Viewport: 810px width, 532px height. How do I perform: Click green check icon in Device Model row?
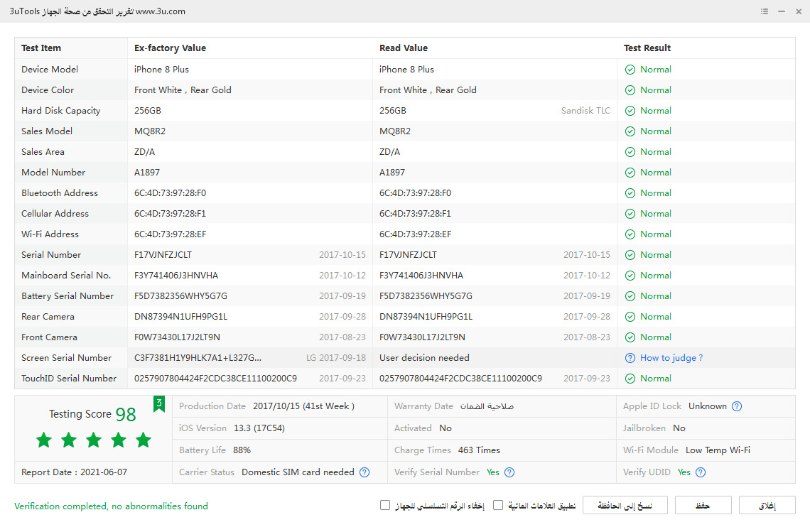[630, 70]
